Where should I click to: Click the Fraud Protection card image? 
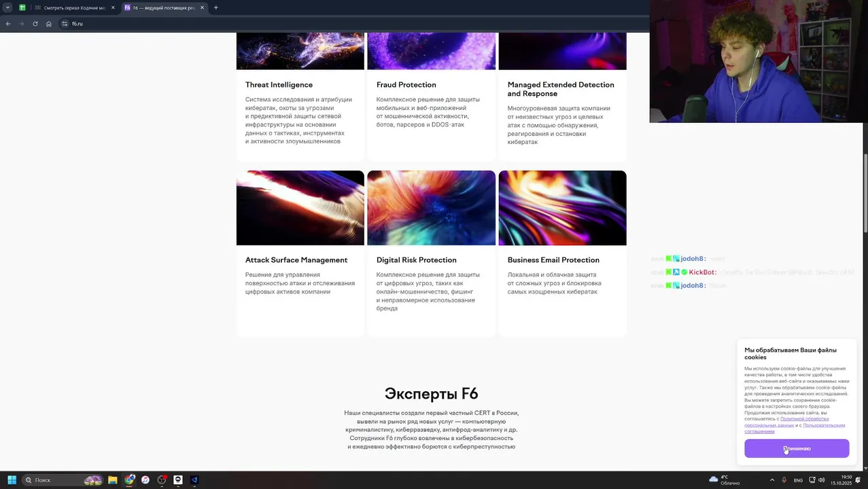click(431, 51)
